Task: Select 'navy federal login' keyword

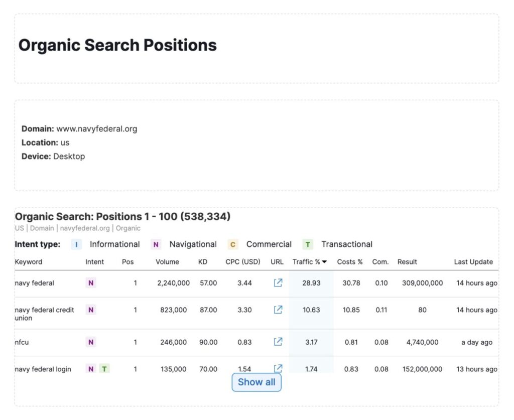Action: (43, 369)
